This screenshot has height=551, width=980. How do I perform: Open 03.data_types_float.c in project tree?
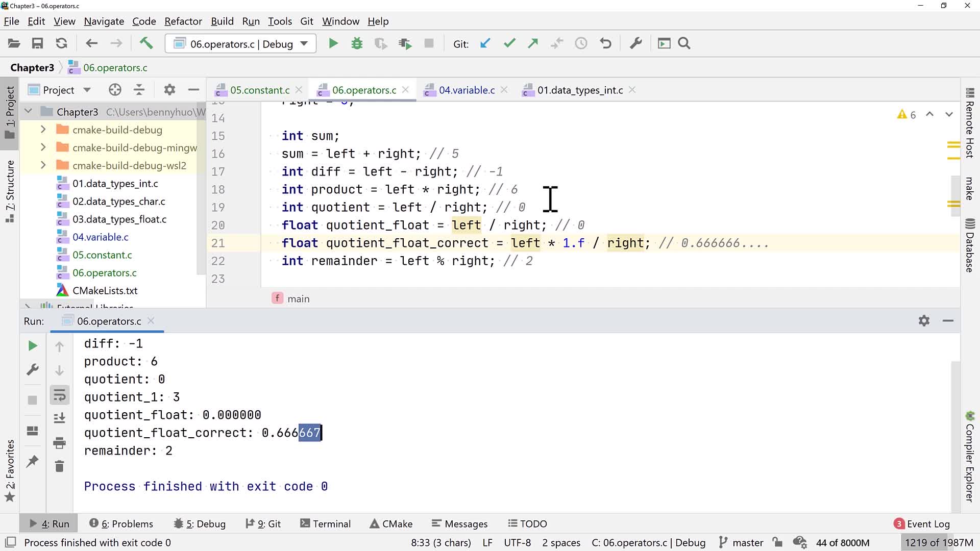tap(119, 219)
